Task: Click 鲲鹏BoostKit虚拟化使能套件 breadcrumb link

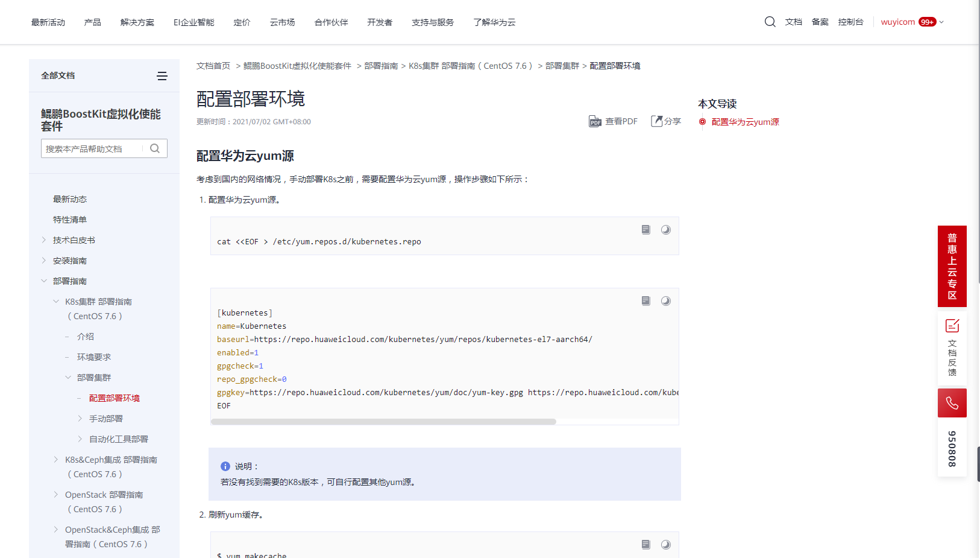Action: pyautogui.click(x=297, y=66)
